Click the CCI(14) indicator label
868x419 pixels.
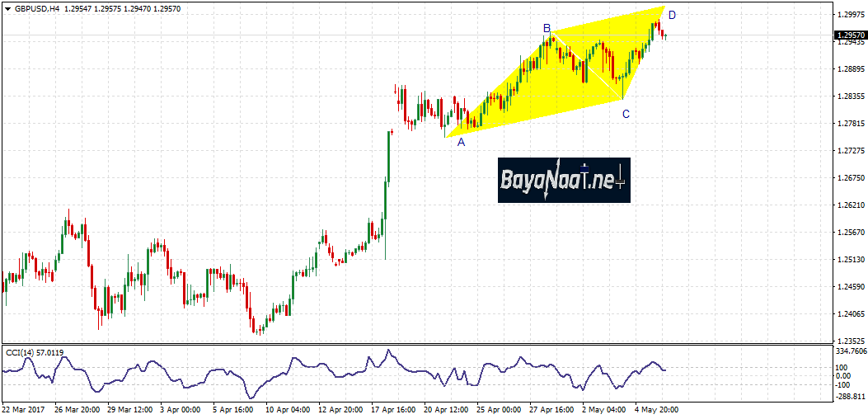pos(23,353)
